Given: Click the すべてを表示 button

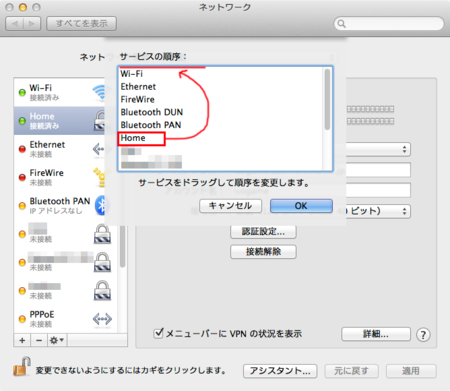Looking at the screenshot, I should (81, 24).
